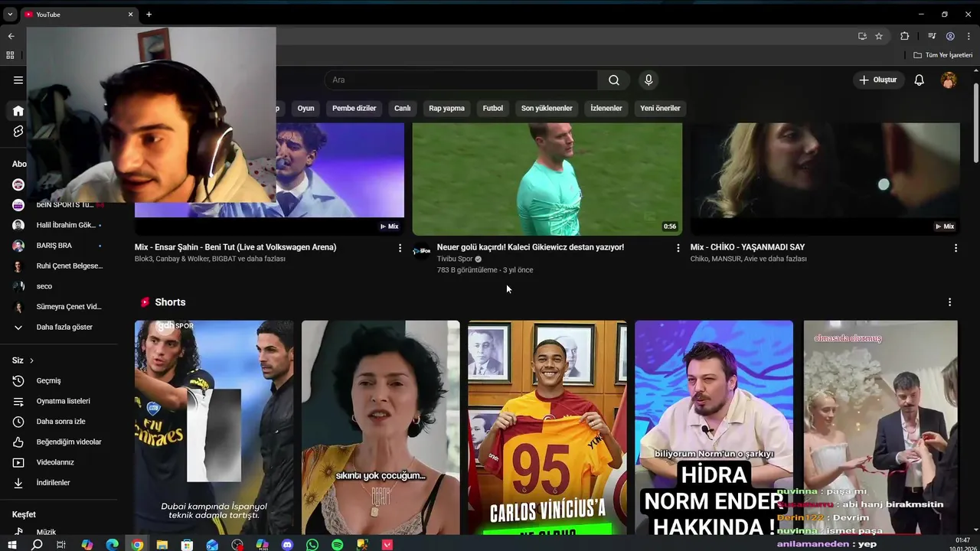Play the Neuer goalkeeper video thumbnail
This screenshot has width=980, height=551.
547,179
